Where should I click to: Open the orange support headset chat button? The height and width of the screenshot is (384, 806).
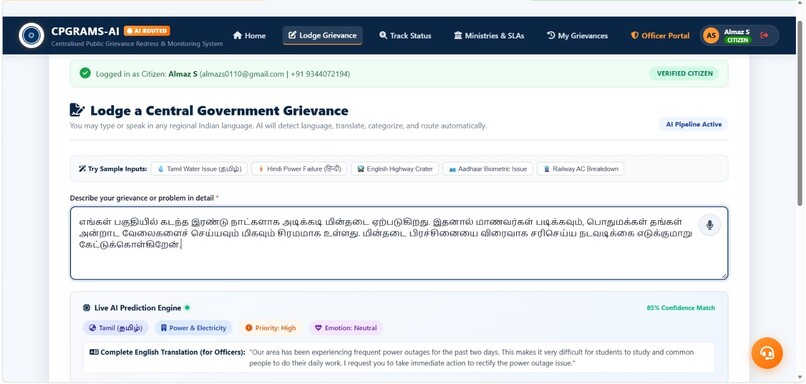767,353
